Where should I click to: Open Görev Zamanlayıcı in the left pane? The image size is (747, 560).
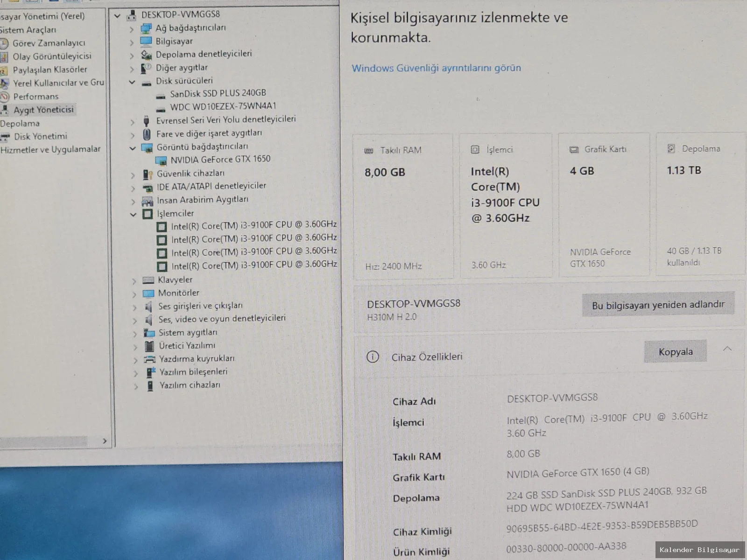(x=49, y=43)
